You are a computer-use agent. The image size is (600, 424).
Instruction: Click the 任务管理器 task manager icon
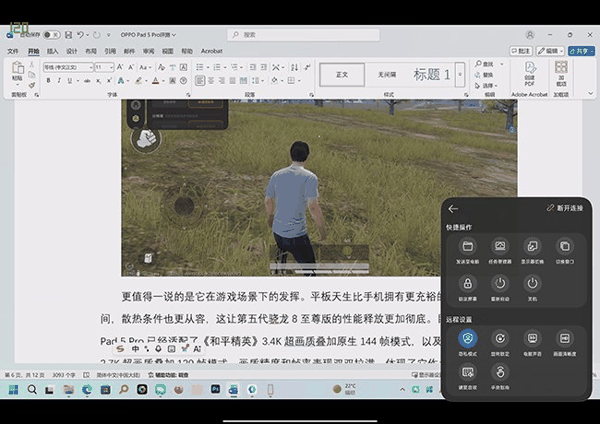(499, 246)
